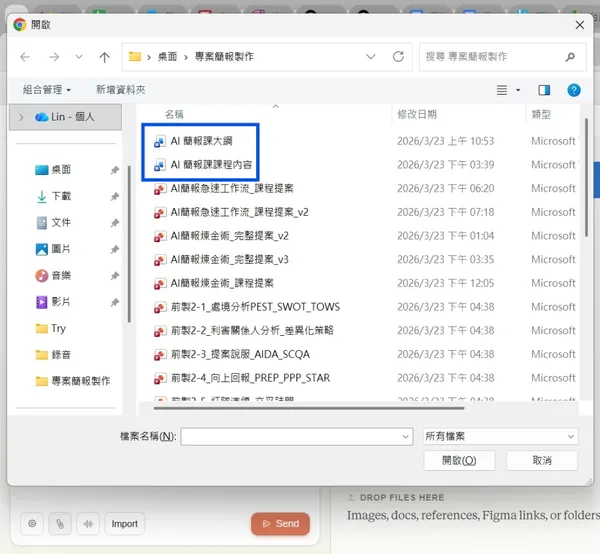The width and height of the screenshot is (600, 554).
Task: Click the Import button in browser page
Action: [x=125, y=524]
